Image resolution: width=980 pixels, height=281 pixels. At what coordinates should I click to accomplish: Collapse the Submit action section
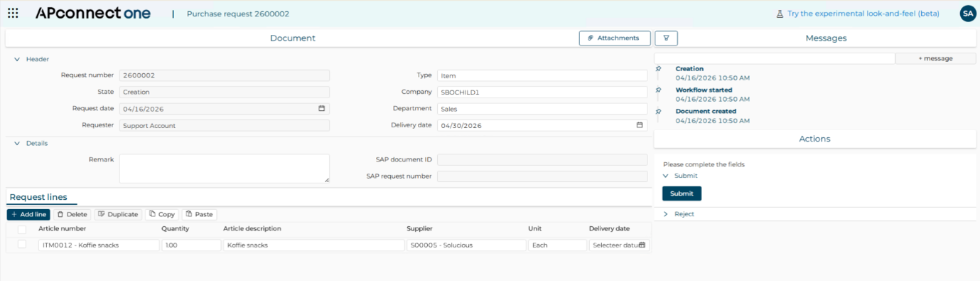coord(666,176)
